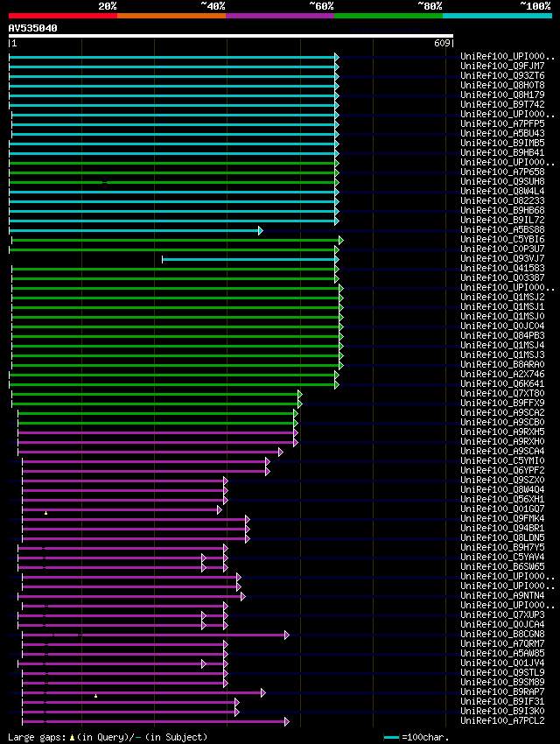Viewport: 560px width, 744px height.
Task: Open hit UniRef100_Q1MSJ2
Action: 502,297
